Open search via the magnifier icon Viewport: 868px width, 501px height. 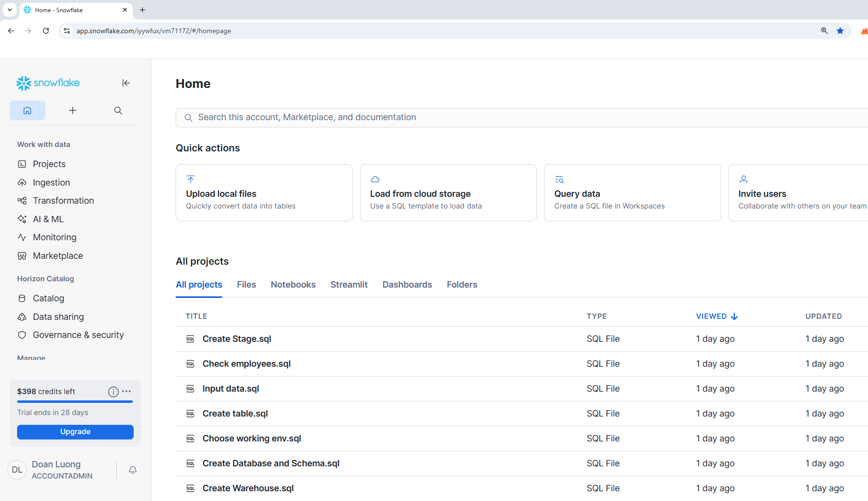coord(118,110)
